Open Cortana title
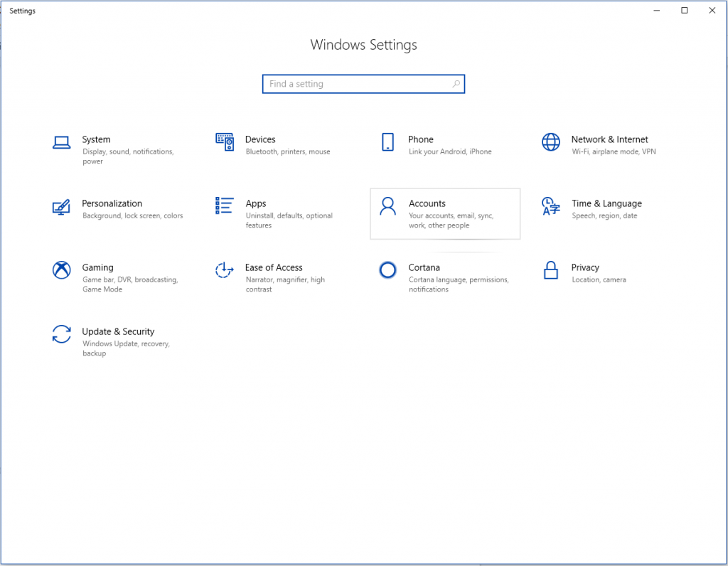 [x=424, y=267]
